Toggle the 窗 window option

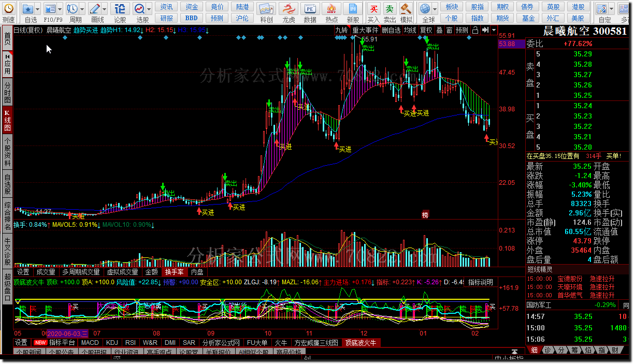(449, 30)
